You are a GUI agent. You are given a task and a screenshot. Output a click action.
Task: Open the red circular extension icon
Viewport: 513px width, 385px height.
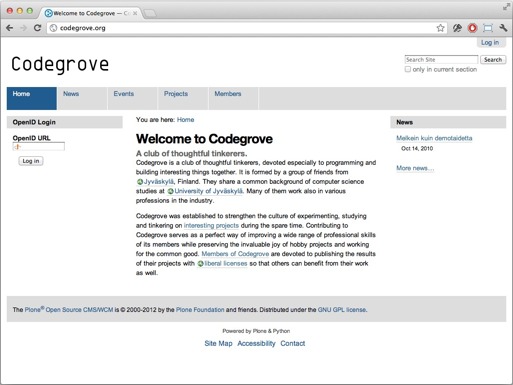click(472, 28)
